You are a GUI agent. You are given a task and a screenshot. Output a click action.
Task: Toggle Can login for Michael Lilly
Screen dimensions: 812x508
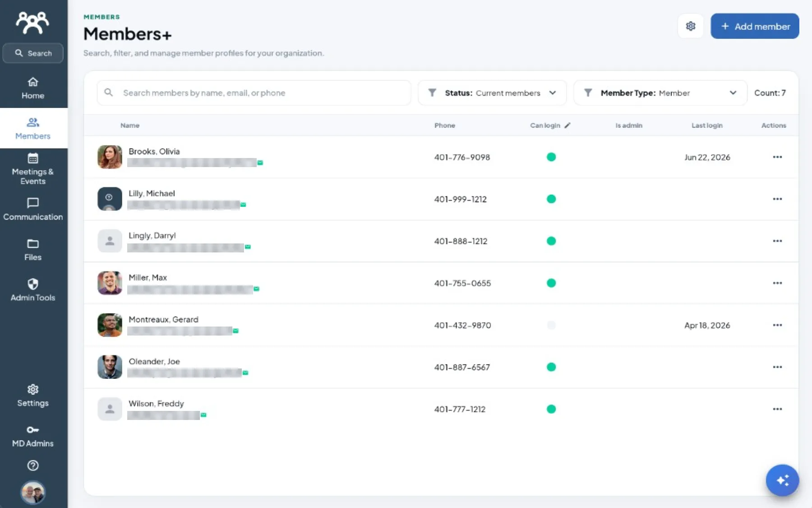point(551,199)
